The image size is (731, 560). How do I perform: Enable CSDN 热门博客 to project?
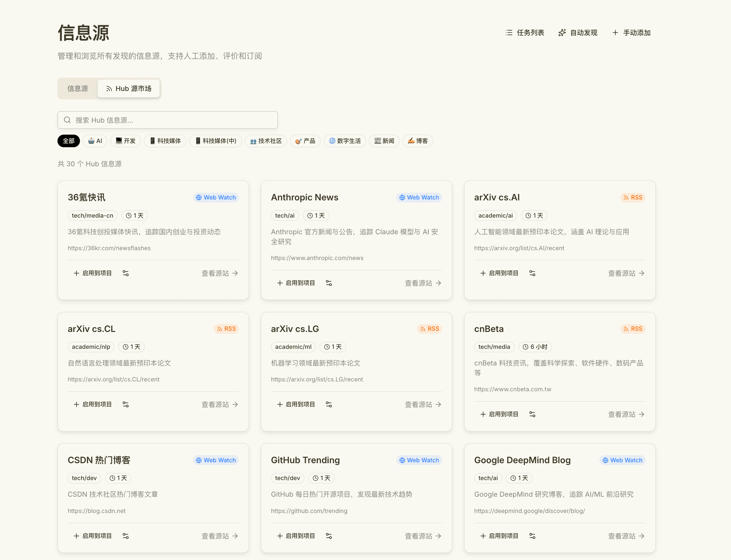coord(93,536)
